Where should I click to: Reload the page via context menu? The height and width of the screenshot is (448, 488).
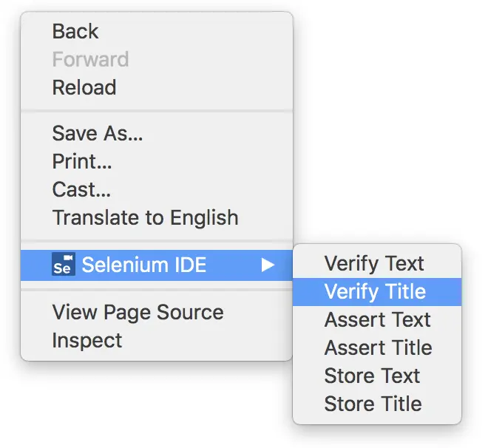point(157,87)
